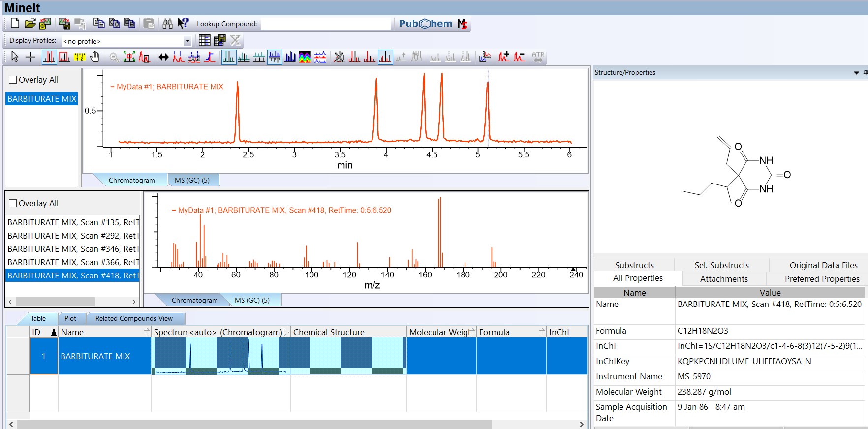The width and height of the screenshot is (868, 429).
Task: Check Overlay All in spectra list
Action: [x=13, y=203]
